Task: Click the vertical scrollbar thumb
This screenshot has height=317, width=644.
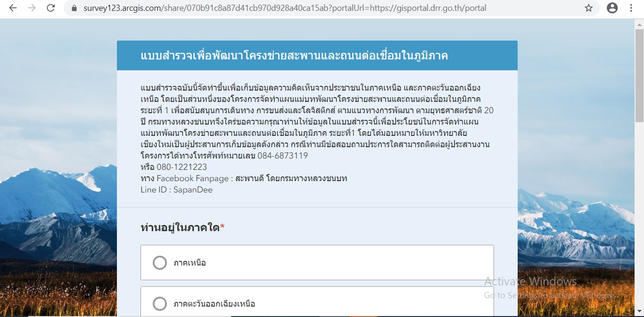Action: click(x=639, y=75)
